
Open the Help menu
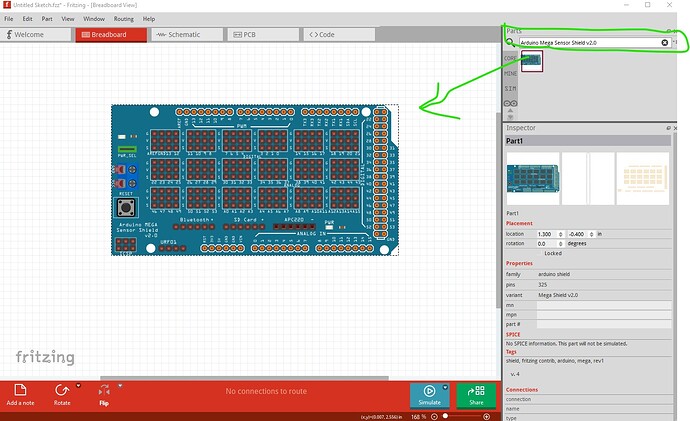click(149, 19)
